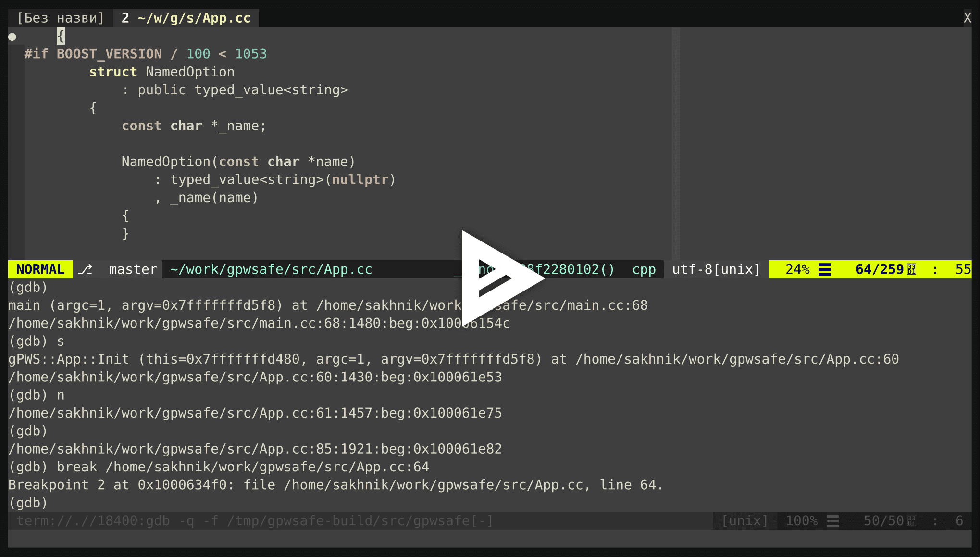Click the breakpoint dot in the sign column

pos(12,37)
